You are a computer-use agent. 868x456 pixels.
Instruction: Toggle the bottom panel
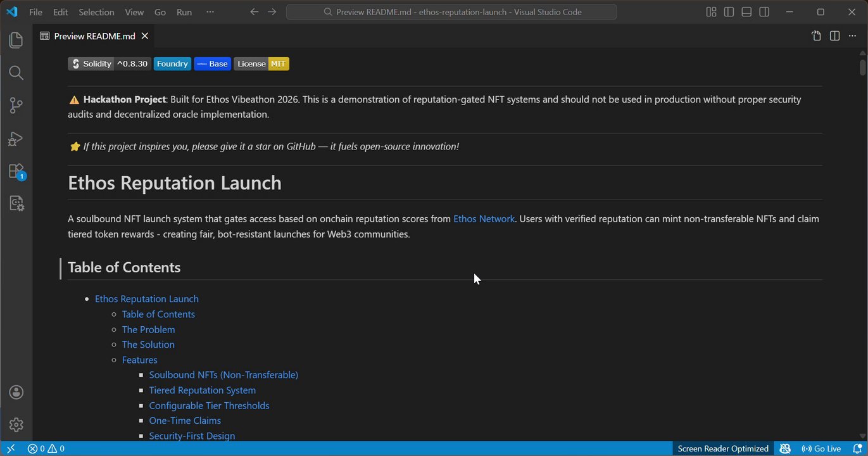[x=746, y=12]
